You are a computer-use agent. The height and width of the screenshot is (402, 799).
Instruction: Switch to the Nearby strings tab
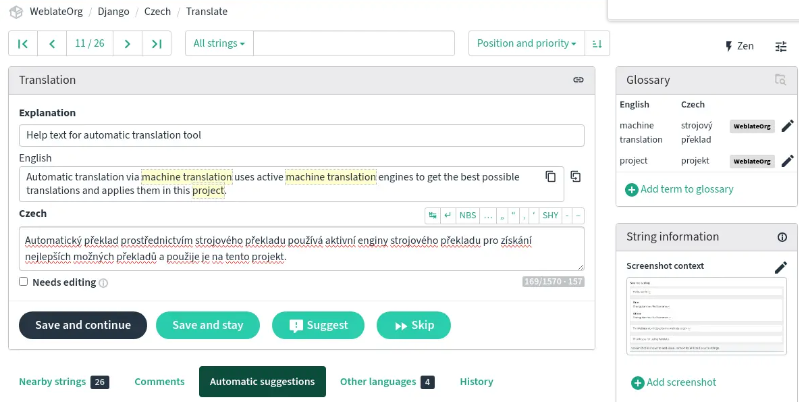(x=64, y=382)
